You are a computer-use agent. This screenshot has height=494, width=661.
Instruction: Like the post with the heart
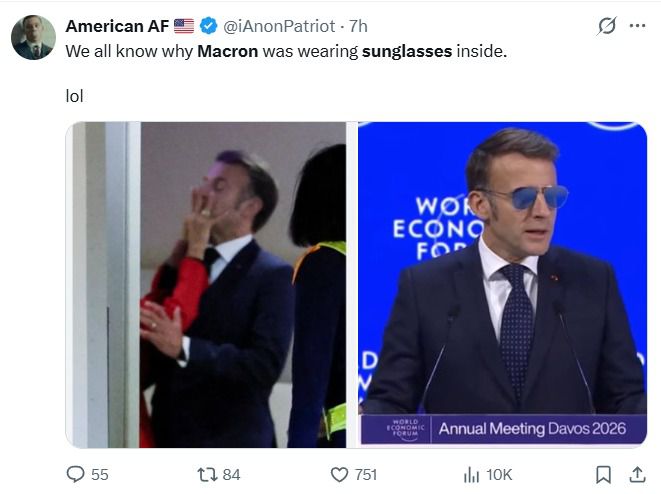[339, 474]
